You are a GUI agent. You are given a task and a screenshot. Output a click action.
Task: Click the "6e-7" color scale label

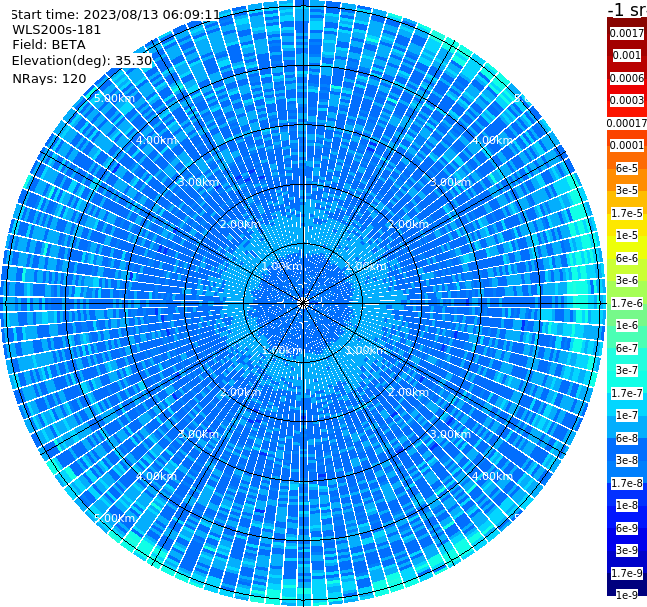tap(627, 348)
